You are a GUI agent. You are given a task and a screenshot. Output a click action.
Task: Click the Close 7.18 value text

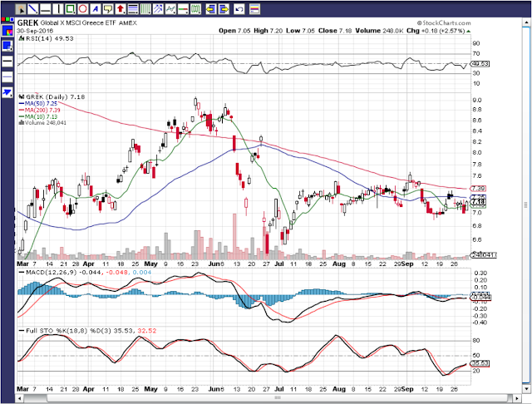[335, 31]
